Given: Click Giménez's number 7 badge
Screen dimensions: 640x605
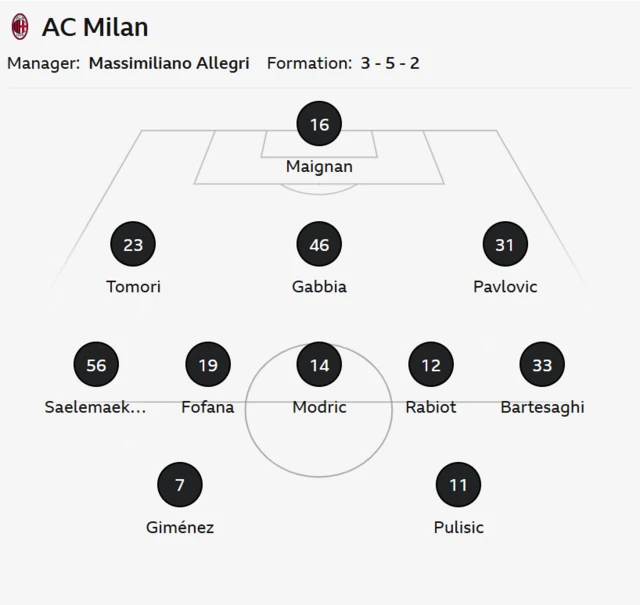Looking at the screenshot, I should (x=180, y=485).
